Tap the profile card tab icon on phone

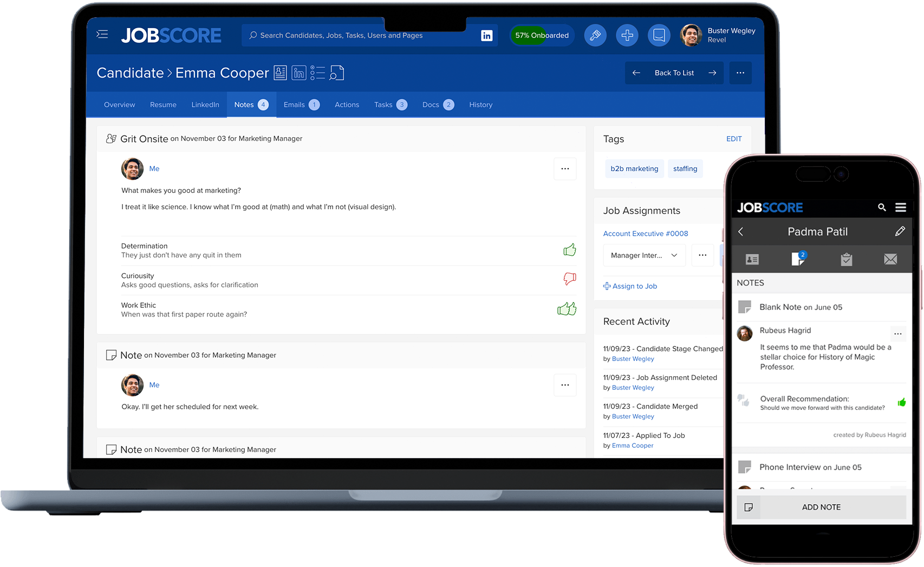coord(752,260)
